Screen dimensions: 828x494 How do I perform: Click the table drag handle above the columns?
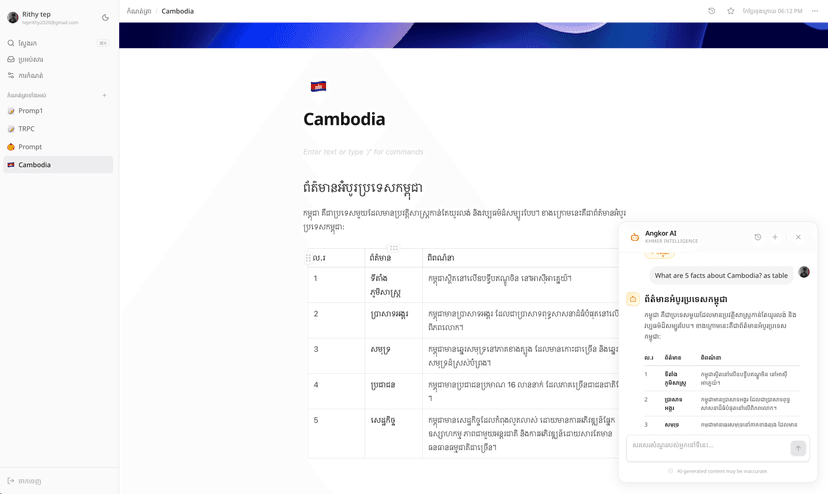(394, 248)
